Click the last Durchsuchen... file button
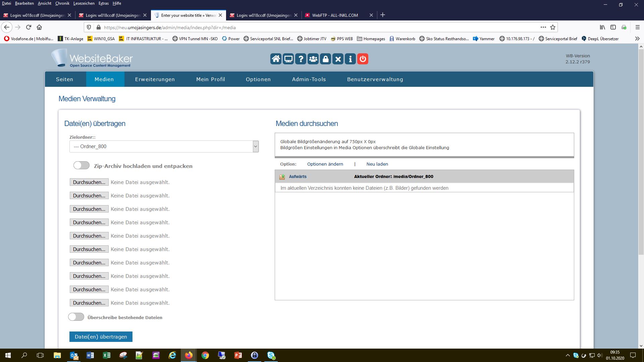Image resolution: width=644 pixels, height=362 pixels. (x=89, y=303)
